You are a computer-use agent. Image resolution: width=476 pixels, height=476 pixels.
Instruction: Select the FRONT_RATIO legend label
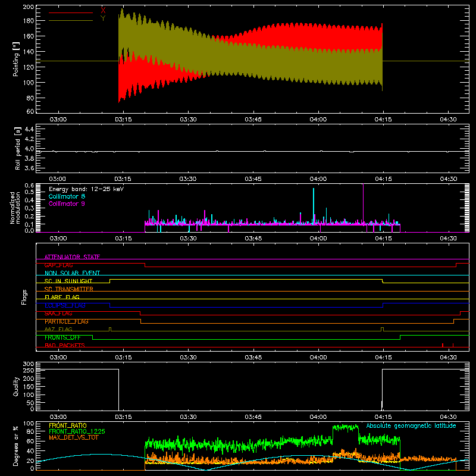[x=68, y=425]
